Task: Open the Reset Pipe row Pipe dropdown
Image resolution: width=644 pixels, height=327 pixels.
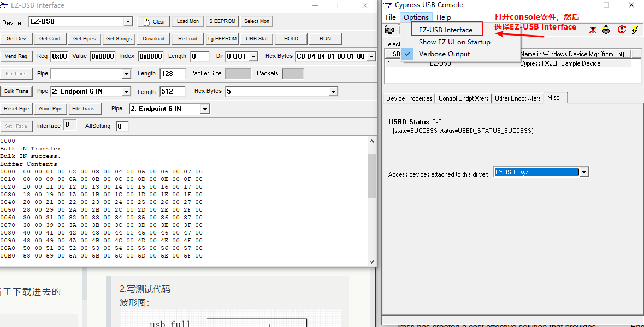Action: [204, 109]
